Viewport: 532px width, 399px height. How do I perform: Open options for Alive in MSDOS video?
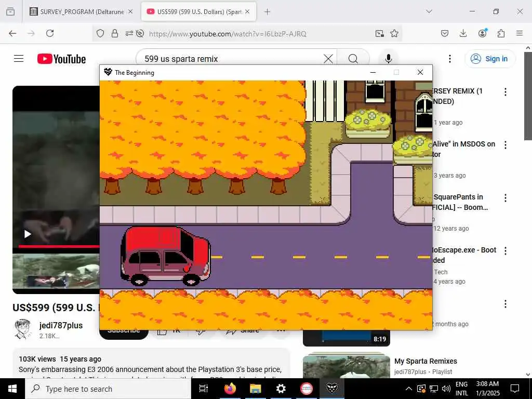tap(506, 145)
